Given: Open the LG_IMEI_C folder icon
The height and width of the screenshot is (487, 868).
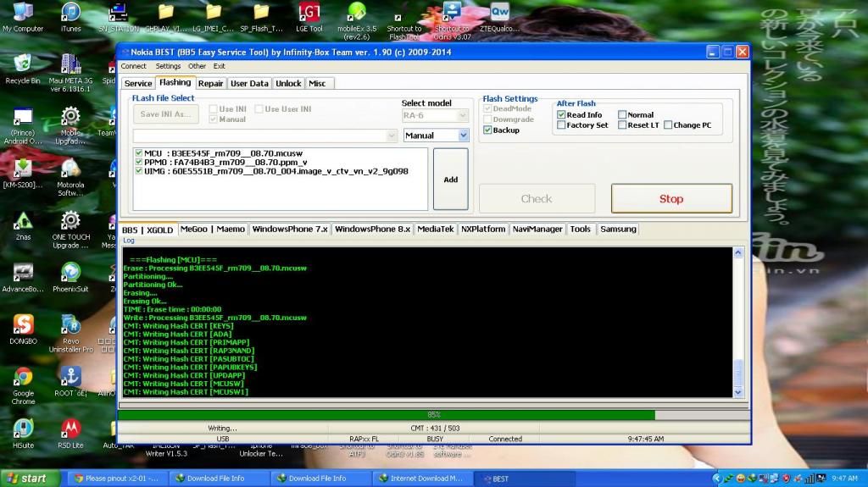Looking at the screenshot, I should [x=214, y=17].
